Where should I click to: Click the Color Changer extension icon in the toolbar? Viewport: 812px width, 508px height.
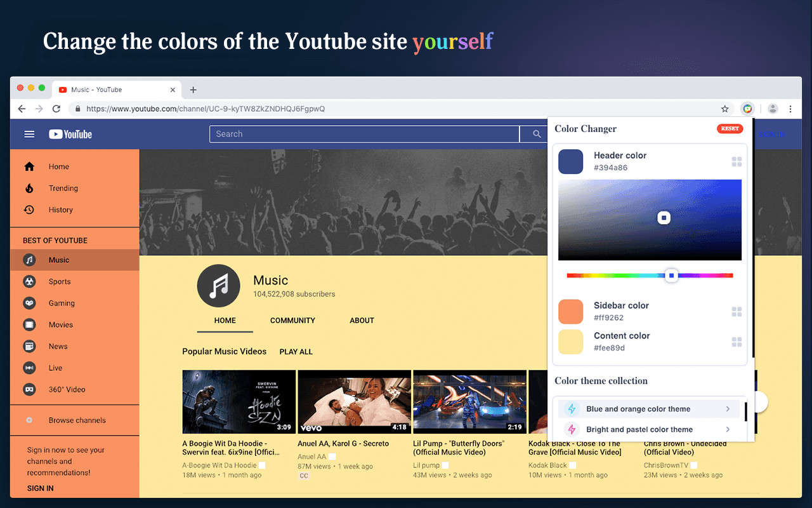coord(747,109)
